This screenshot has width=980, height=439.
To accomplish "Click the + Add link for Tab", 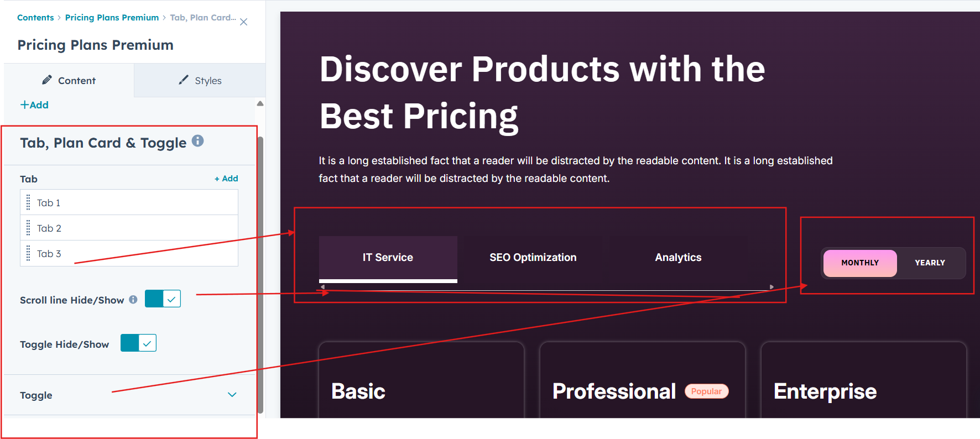I will coord(226,179).
